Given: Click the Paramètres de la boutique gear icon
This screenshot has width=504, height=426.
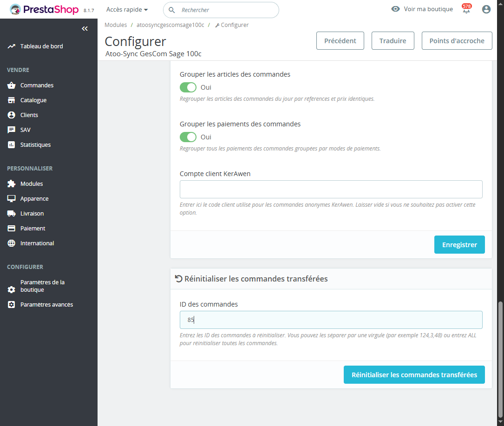Looking at the screenshot, I should [x=12, y=290].
